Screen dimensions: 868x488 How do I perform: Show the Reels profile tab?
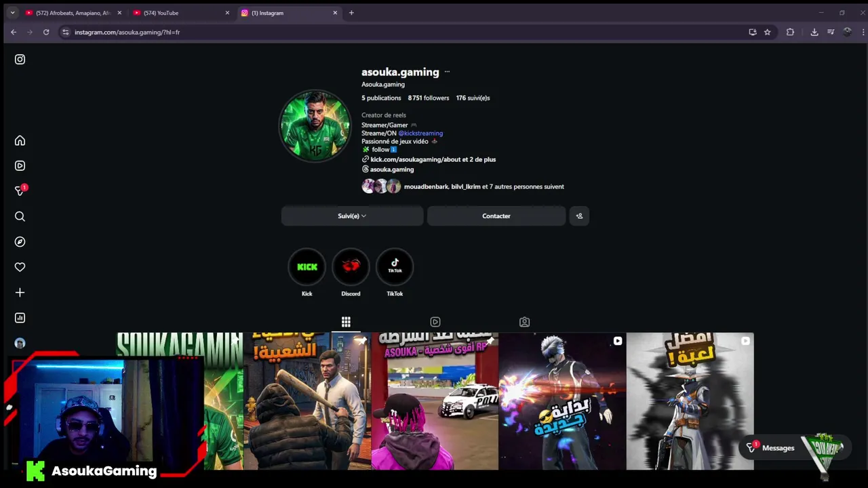435,322
